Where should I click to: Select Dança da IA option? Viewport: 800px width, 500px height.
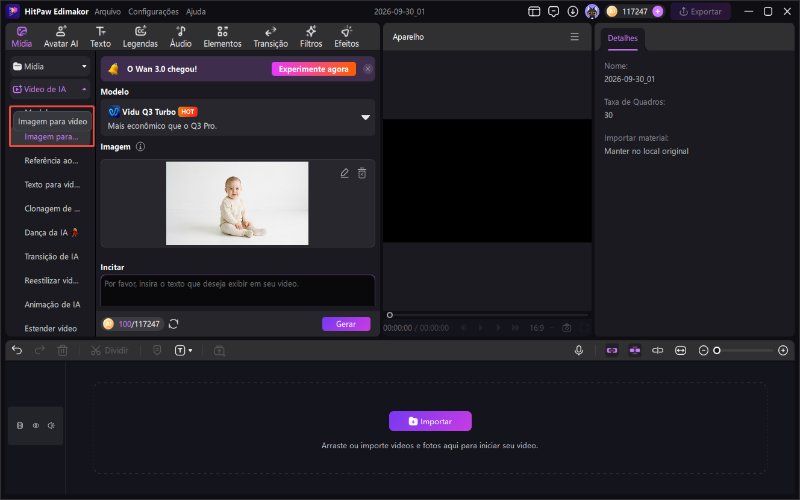(51, 233)
